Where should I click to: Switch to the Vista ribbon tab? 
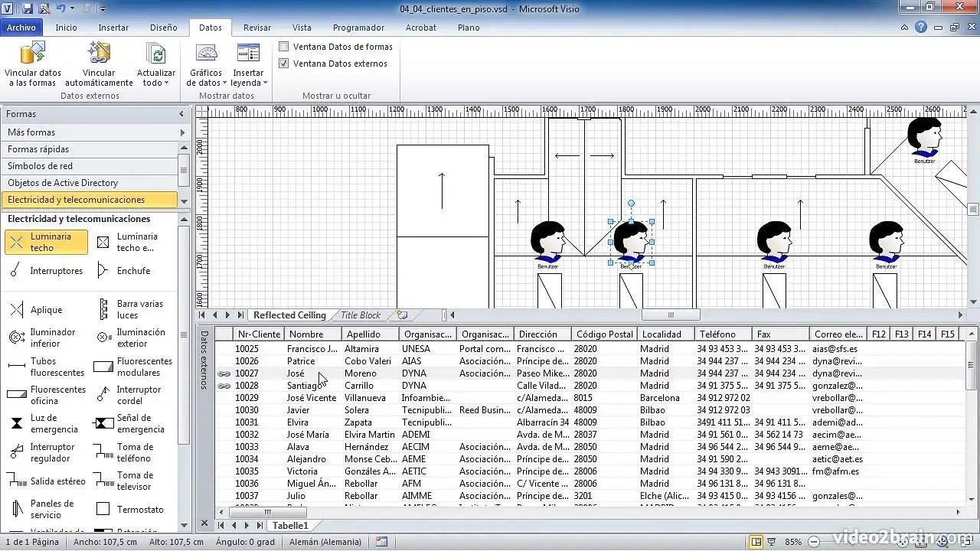click(302, 28)
